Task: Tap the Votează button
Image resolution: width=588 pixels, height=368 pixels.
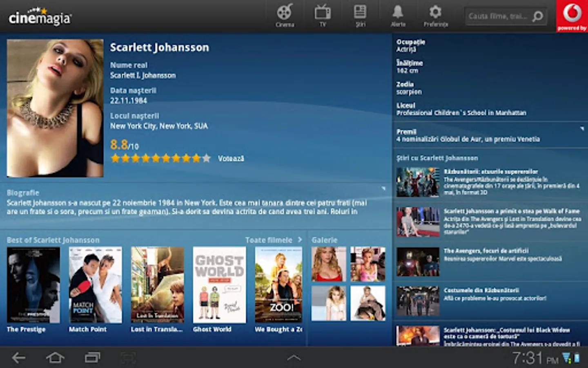Action: (x=231, y=159)
